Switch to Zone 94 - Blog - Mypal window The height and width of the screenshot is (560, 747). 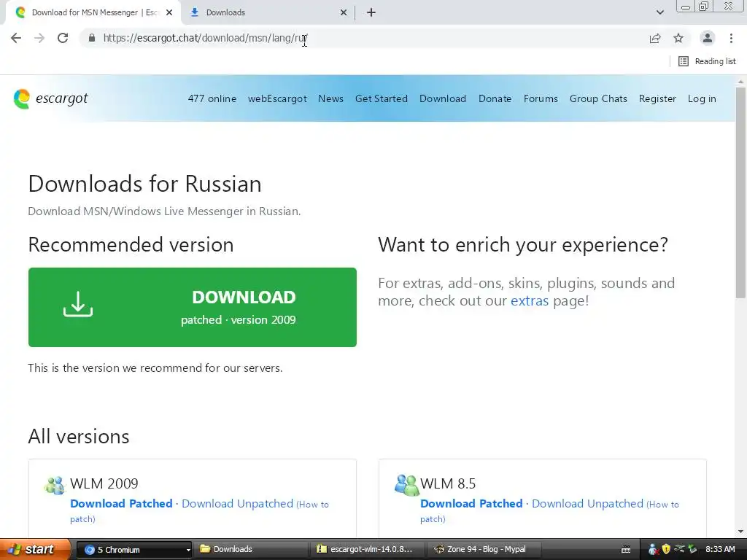tap(483, 550)
